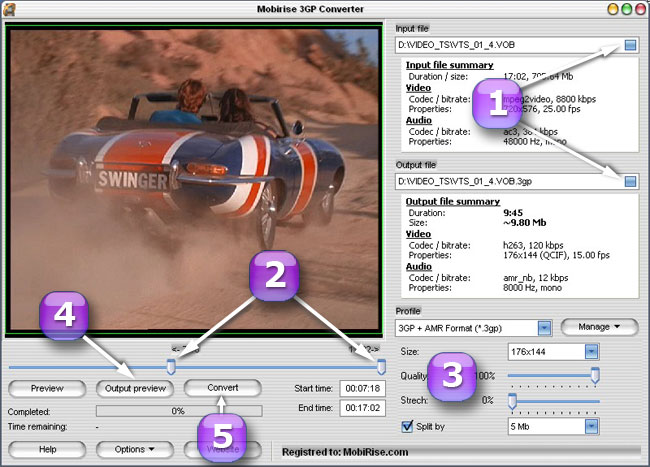Click the End time field
The image size is (650, 467).
363,408
